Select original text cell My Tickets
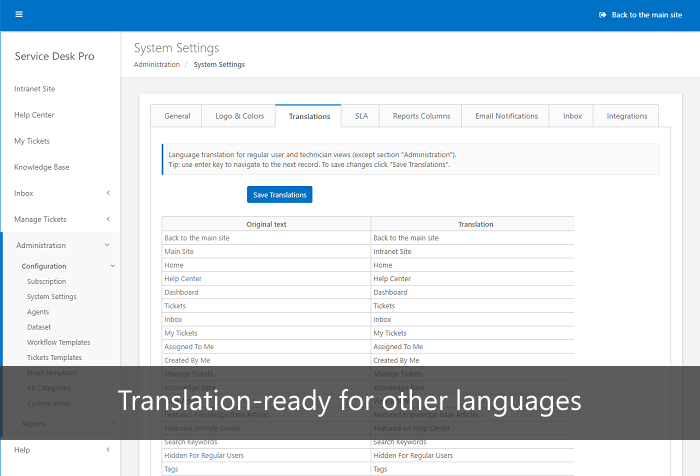Screen dimensions: 700x476 tap(266, 333)
